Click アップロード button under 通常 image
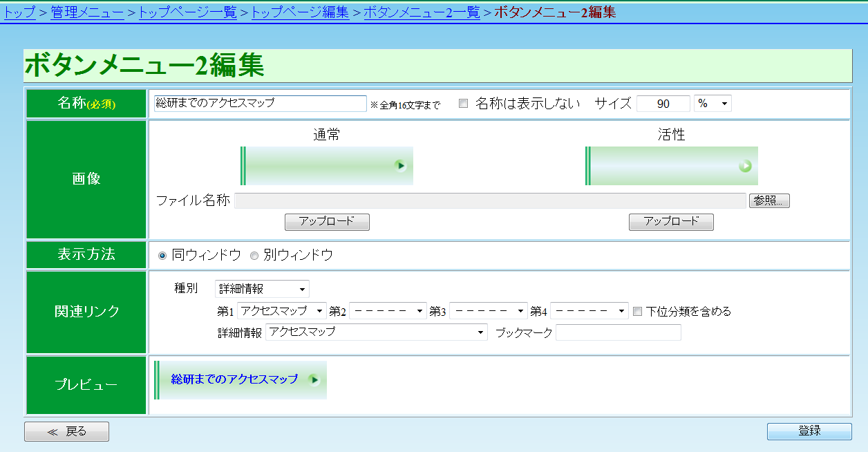 327,222
